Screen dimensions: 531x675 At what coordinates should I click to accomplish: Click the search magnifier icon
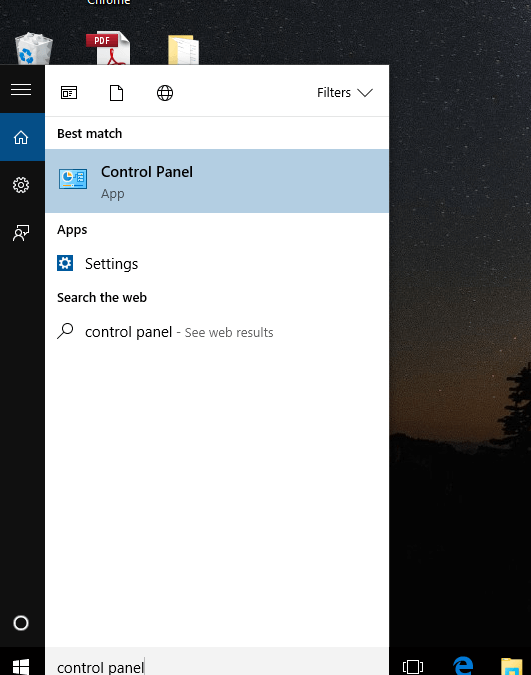(x=65, y=331)
